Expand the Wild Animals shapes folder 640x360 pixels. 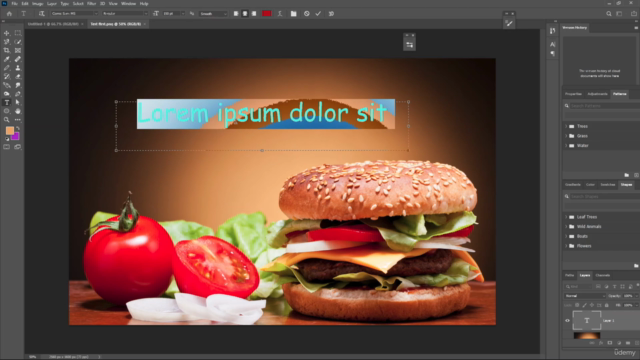tap(566, 227)
